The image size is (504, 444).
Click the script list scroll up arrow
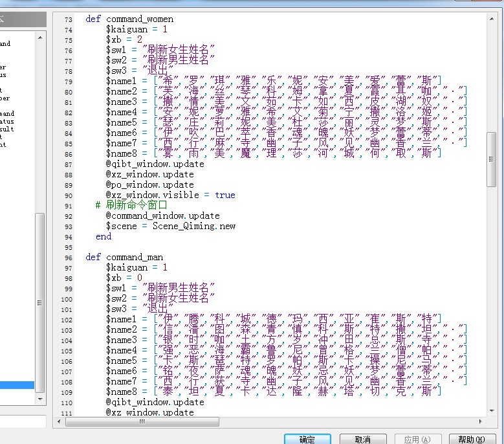click(x=40, y=38)
